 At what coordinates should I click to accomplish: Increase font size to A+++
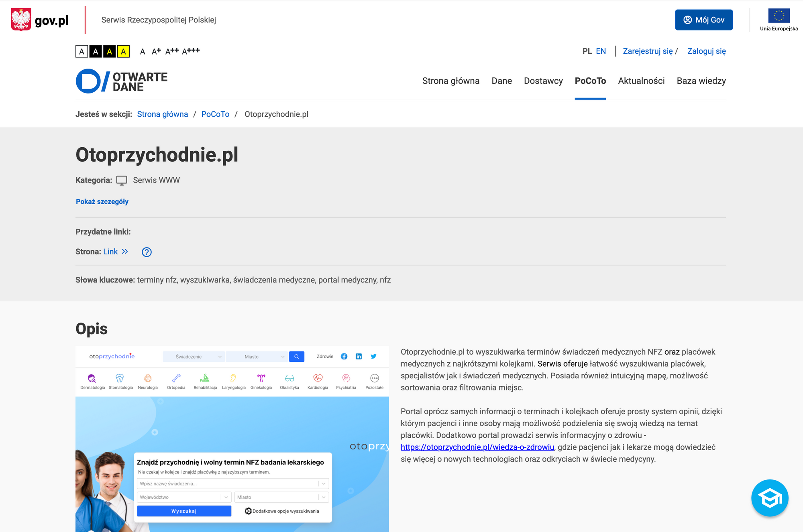coord(191,51)
